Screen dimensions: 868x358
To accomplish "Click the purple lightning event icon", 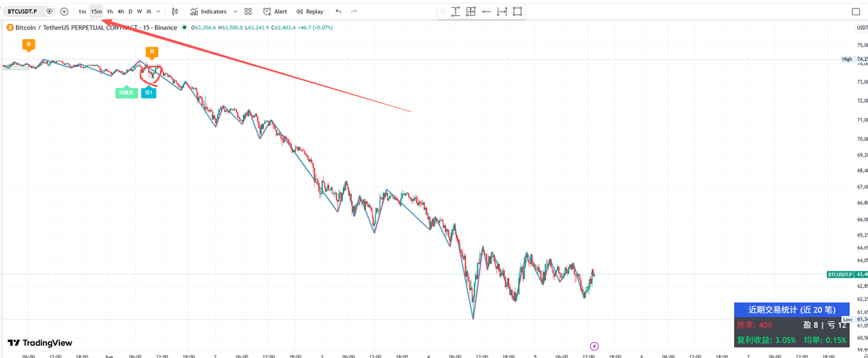I will 595,346.
